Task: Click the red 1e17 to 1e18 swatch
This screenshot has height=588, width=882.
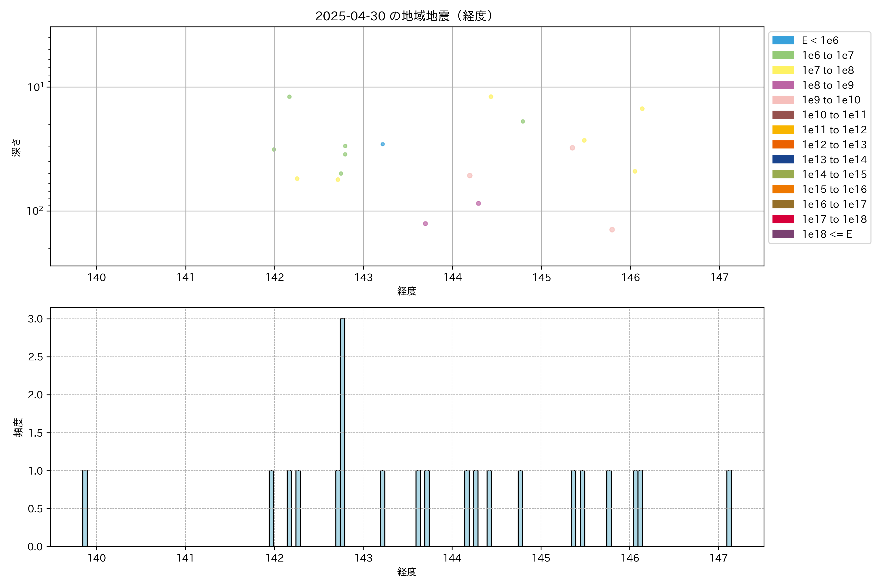Action: 783,219
